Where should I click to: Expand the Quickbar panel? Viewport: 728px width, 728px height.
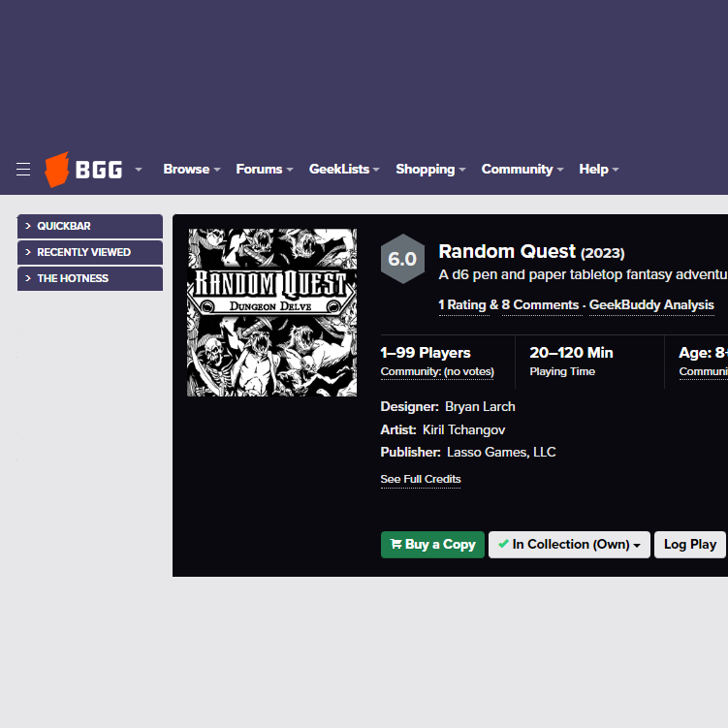[x=90, y=226]
